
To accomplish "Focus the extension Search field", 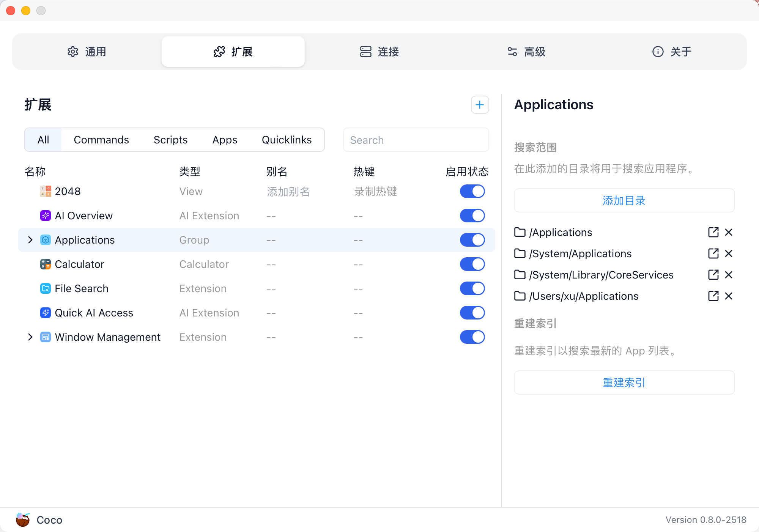I will 416,140.
